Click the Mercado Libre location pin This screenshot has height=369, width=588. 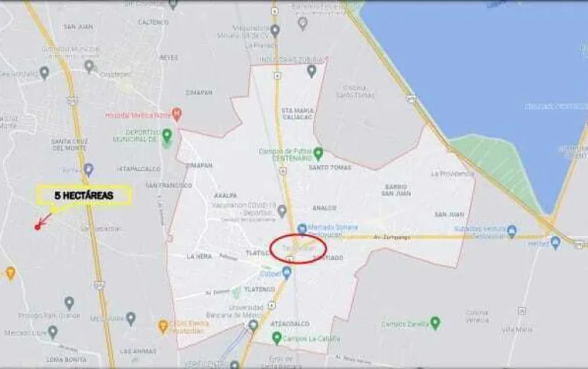tap(53, 332)
